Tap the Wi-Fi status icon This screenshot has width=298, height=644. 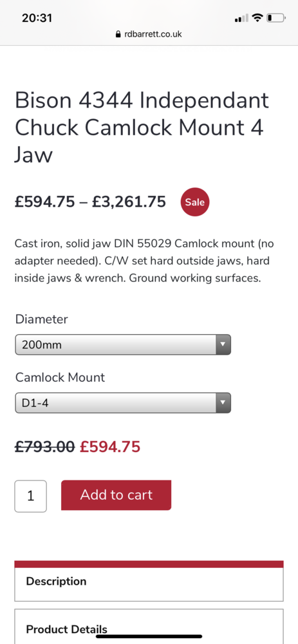point(257,17)
